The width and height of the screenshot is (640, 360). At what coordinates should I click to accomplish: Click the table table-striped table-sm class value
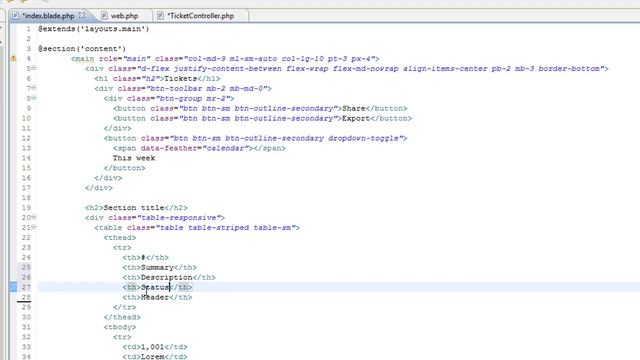pos(225,228)
